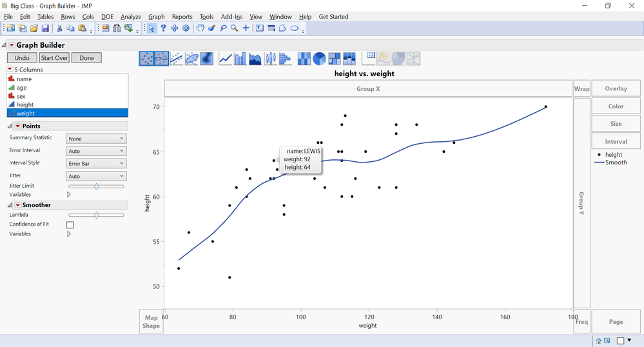Viewport: 644px width, 347px height.
Task: Click the Size drop zone
Action: pyautogui.click(x=616, y=123)
